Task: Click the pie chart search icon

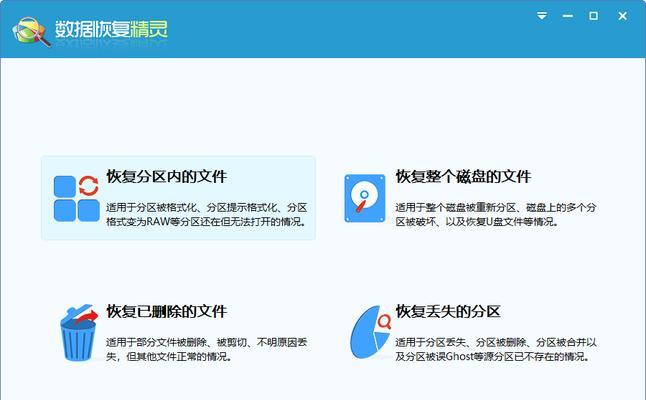Action: point(370,332)
